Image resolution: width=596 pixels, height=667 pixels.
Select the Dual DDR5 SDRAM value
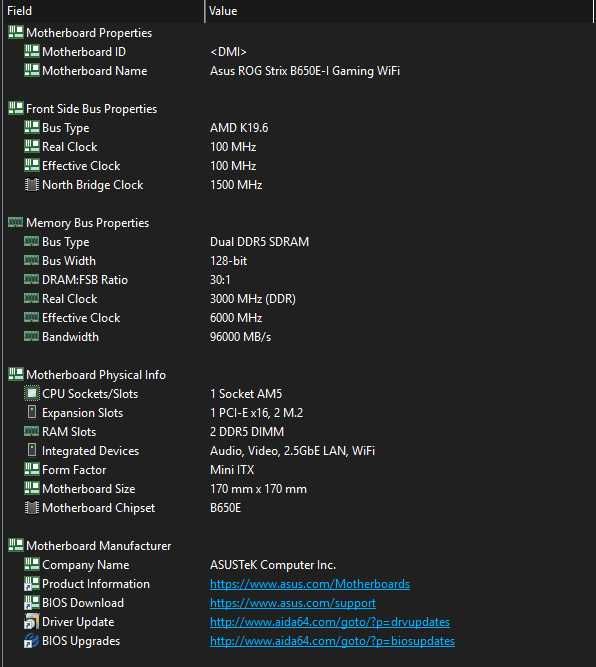259,242
